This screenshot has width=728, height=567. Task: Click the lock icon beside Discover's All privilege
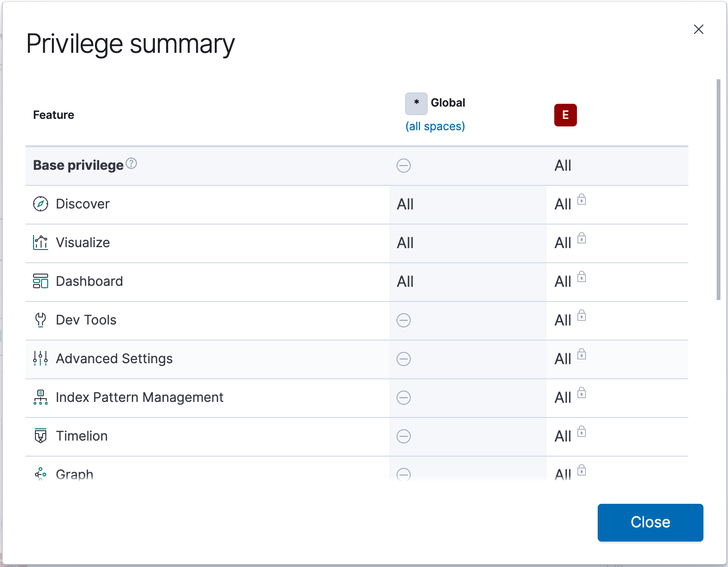(x=582, y=200)
